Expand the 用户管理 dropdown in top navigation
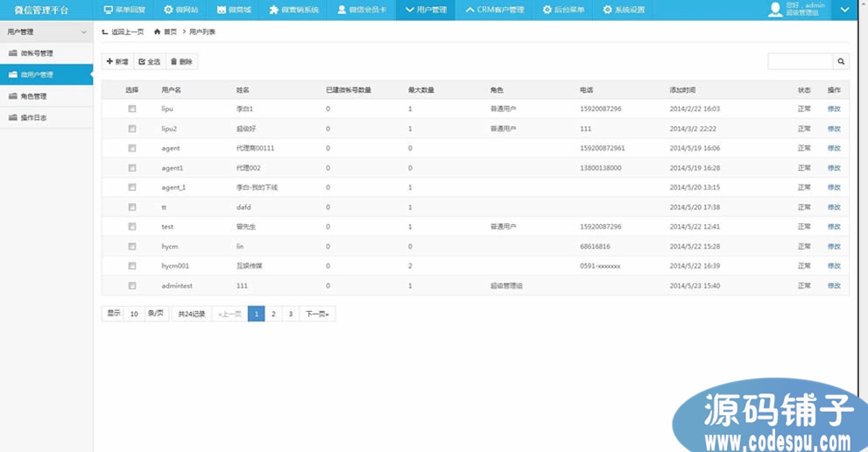Screen dimensions: 868x452 (x=426, y=10)
